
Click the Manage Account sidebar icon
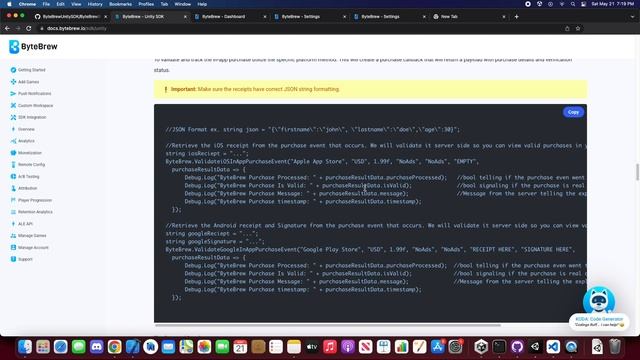pyautogui.click(x=13, y=247)
